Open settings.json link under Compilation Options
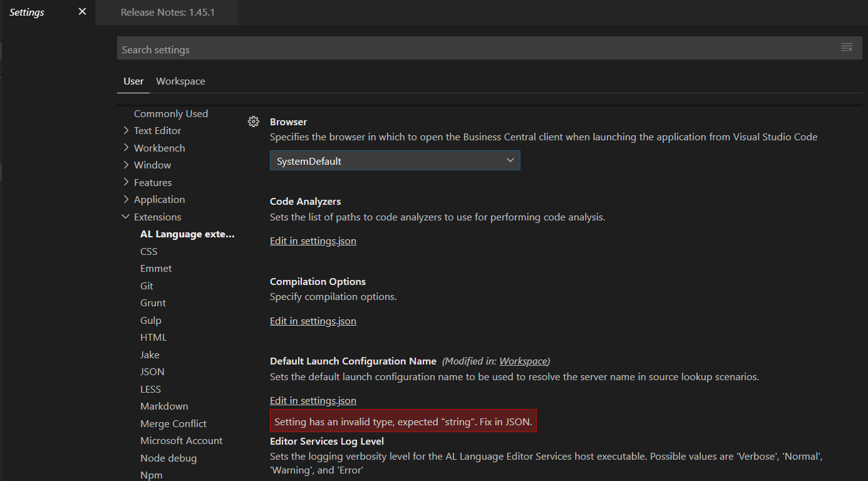Viewport: 868px width, 481px height. (x=313, y=321)
